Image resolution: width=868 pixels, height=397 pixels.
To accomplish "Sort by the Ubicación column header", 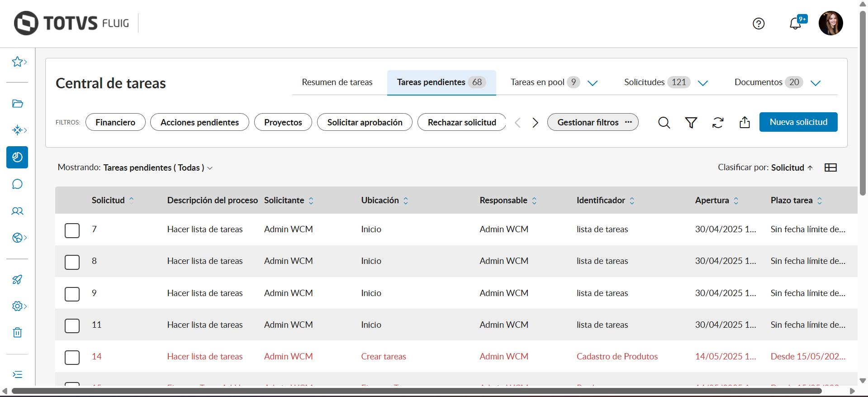I will pyautogui.click(x=384, y=200).
